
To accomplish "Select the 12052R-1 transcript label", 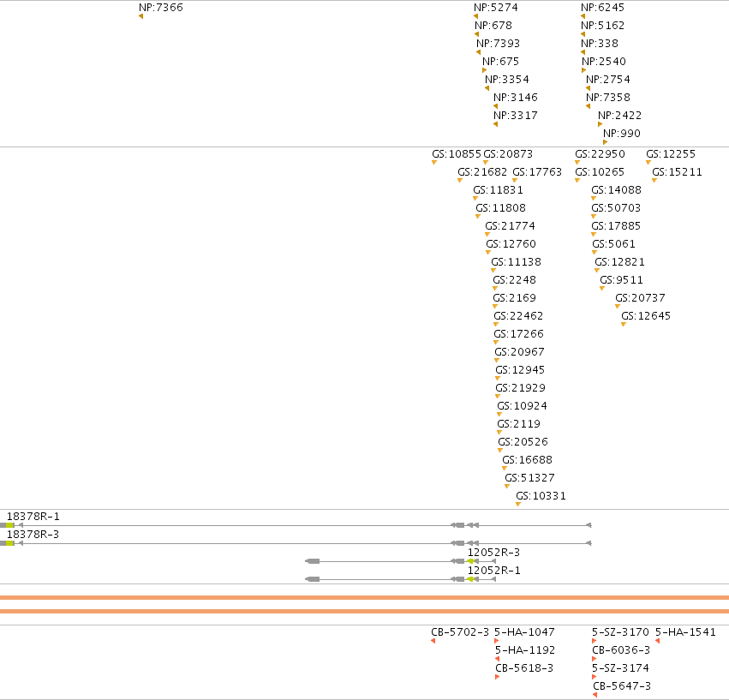I will (493, 571).
